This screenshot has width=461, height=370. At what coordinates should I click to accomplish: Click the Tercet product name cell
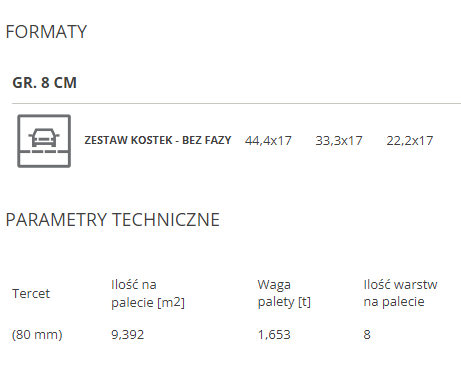click(31, 294)
